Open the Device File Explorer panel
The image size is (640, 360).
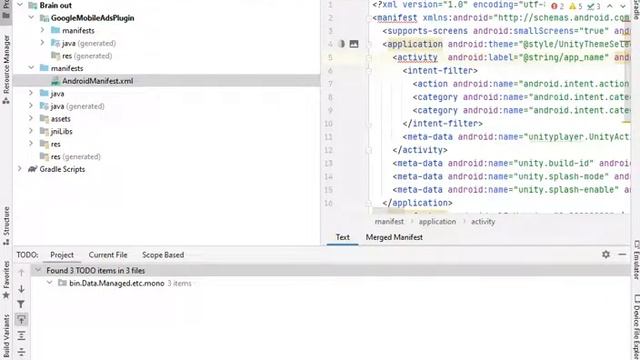[636, 327]
